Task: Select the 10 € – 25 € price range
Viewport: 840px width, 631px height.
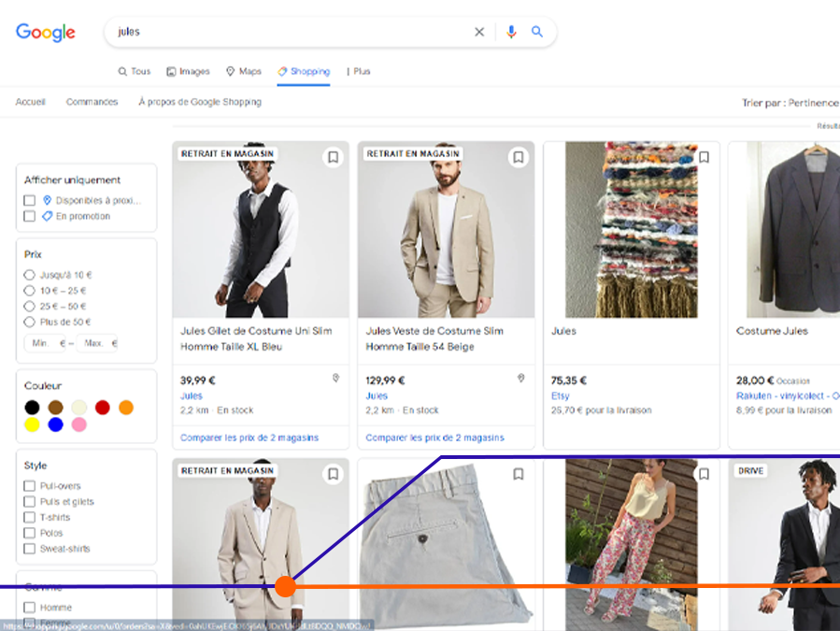Action: point(30,291)
